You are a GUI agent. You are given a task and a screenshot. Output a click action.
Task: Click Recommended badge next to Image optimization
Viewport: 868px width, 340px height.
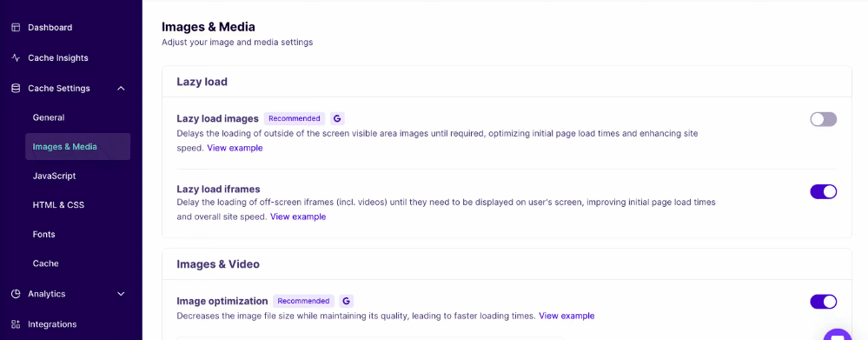coord(303,301)
